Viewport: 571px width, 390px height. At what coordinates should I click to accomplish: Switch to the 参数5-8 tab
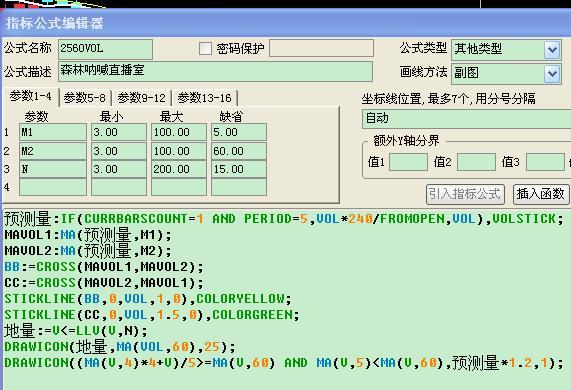pyautogui.click(x=84, y=98)
